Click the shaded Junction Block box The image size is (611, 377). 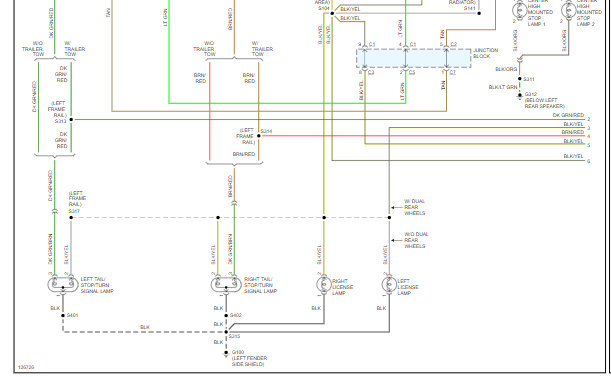click(413, 58)
